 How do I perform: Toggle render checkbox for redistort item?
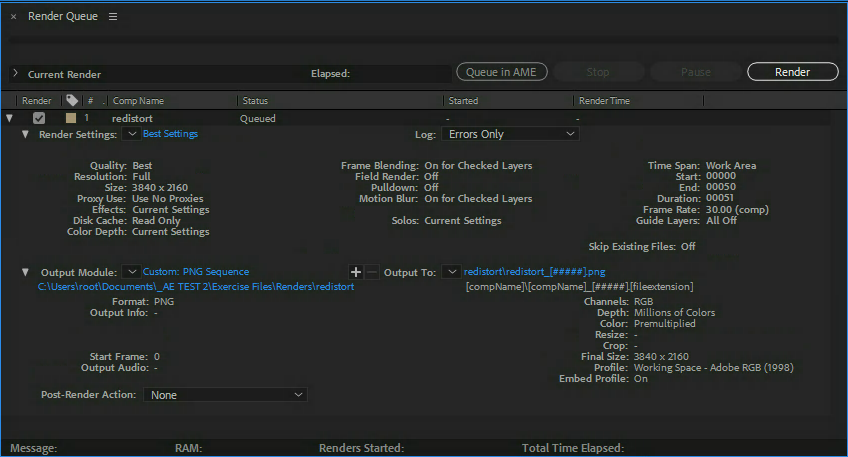39,118
